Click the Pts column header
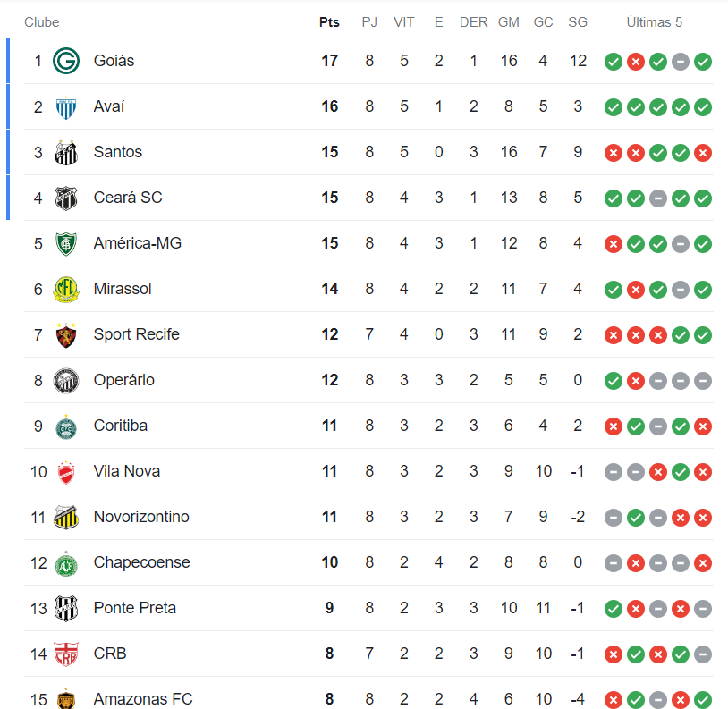728x709 pixels. pos(329,21)
